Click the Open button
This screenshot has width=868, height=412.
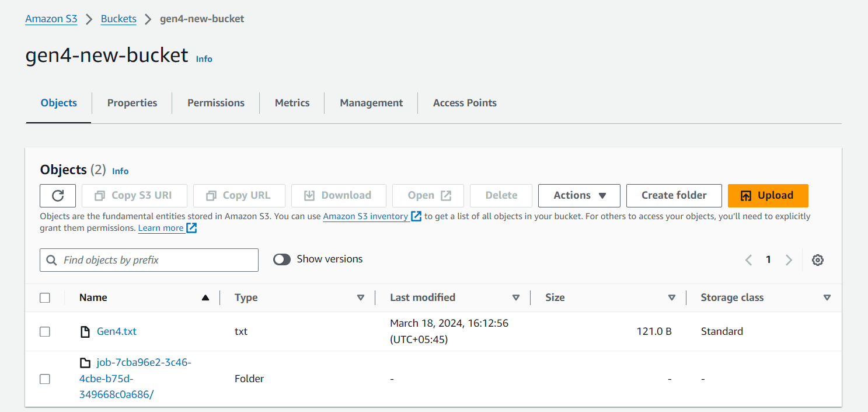pyautogui.click(x=428, y=196)
